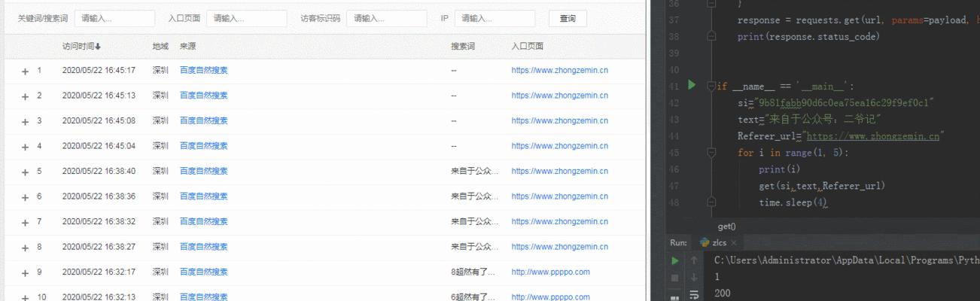Click visit time 2020/05/22 16:45:17
980x301 pixels.
click(99, 71)
